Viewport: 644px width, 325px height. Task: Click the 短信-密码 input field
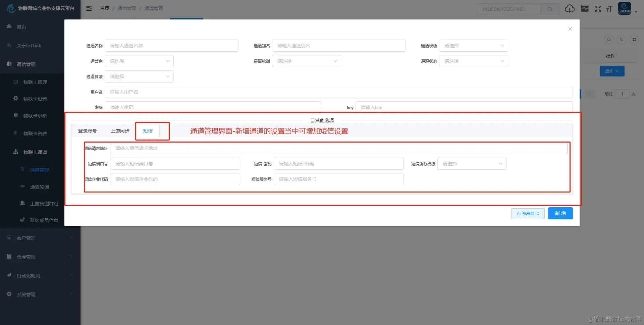(339, 164)
